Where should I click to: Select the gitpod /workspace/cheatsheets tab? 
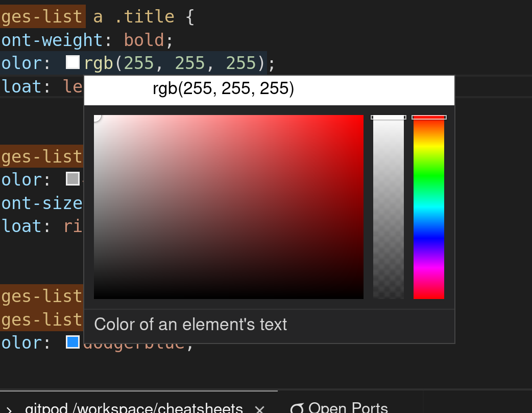pos(143,408)
